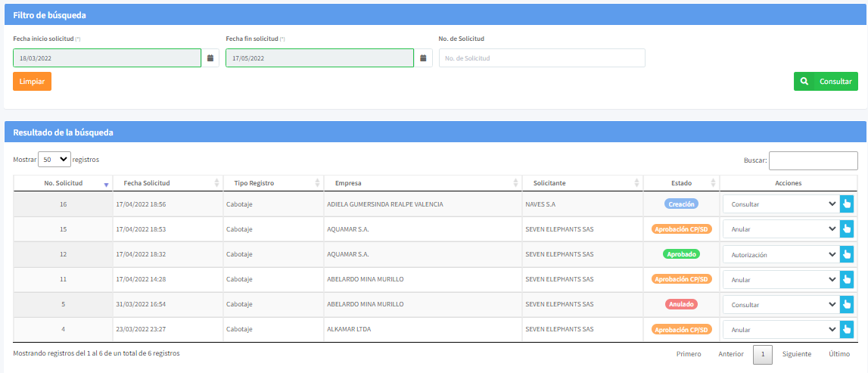868x373 pixels.
Task: Sort results by Empresa column header
Action: pyautogui.click(x=348, y=183)
